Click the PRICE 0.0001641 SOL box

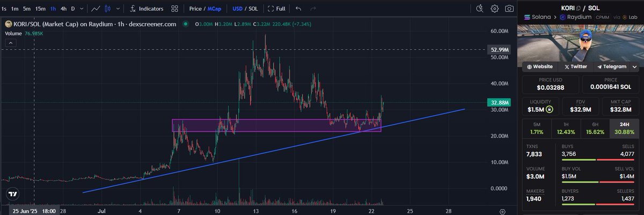[x=611, y=84]
